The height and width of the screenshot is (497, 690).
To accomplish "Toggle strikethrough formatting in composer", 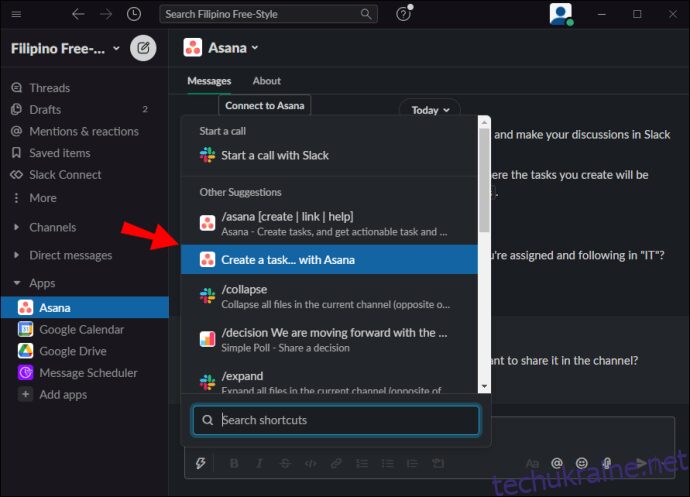I will 285,463.
